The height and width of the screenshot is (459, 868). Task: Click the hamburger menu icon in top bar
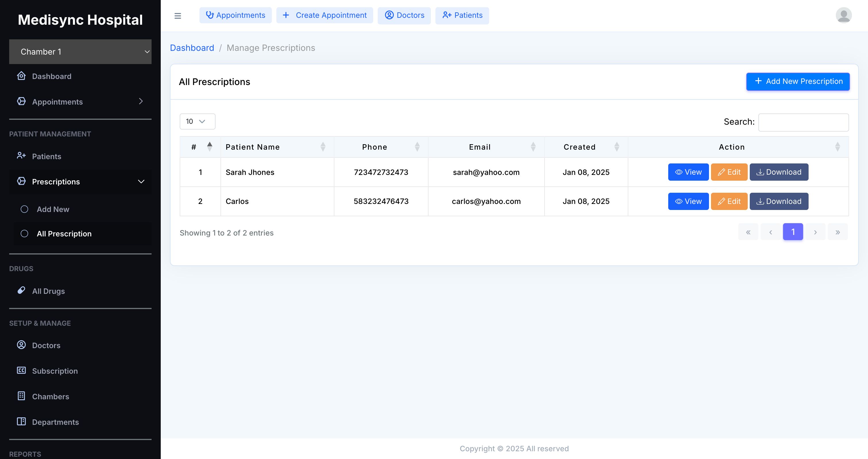point(178,16)
